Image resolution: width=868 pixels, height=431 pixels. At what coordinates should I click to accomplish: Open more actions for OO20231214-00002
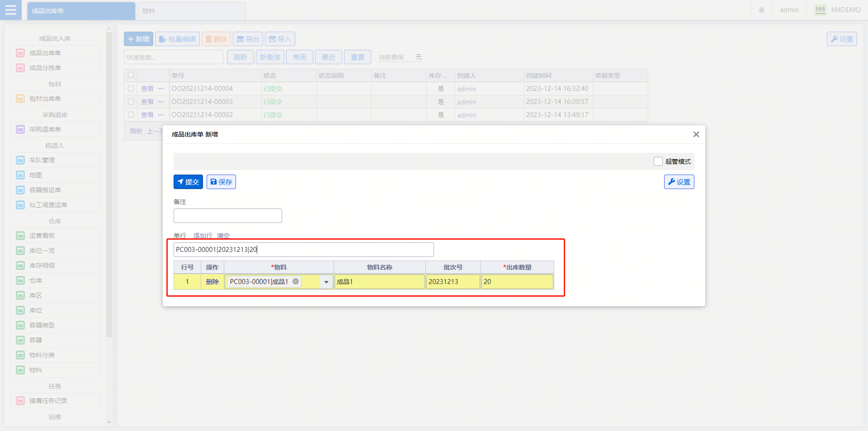(x=161, y=115)
